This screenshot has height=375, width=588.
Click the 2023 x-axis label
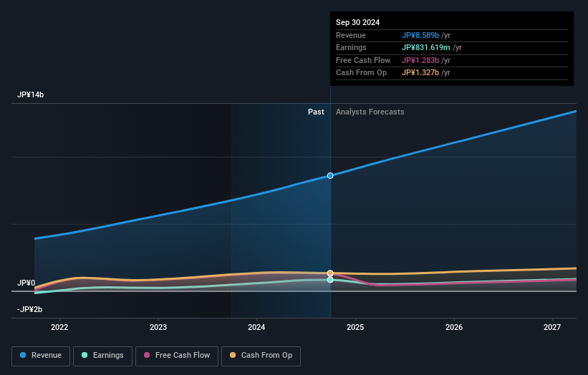pyautogui.click(x=158, y=328)
